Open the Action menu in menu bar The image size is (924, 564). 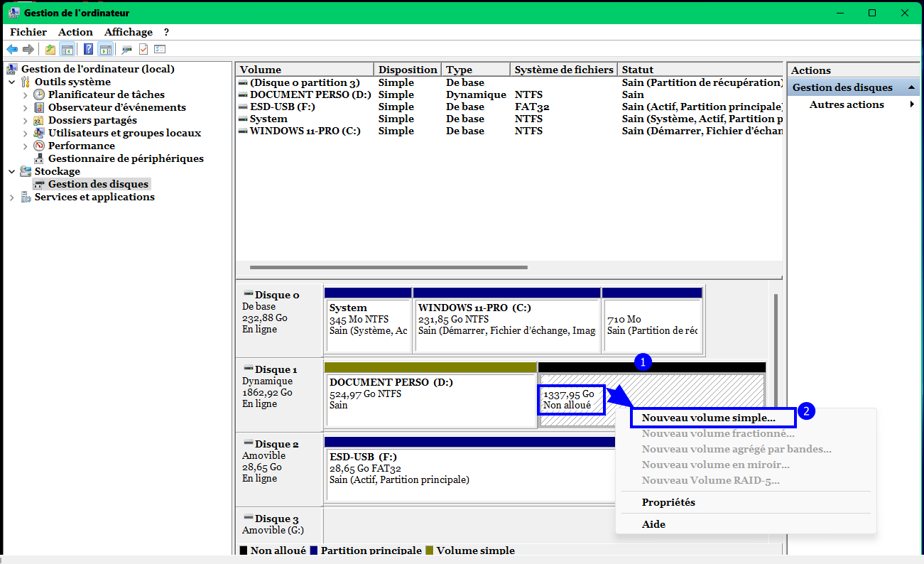[75, 32]
